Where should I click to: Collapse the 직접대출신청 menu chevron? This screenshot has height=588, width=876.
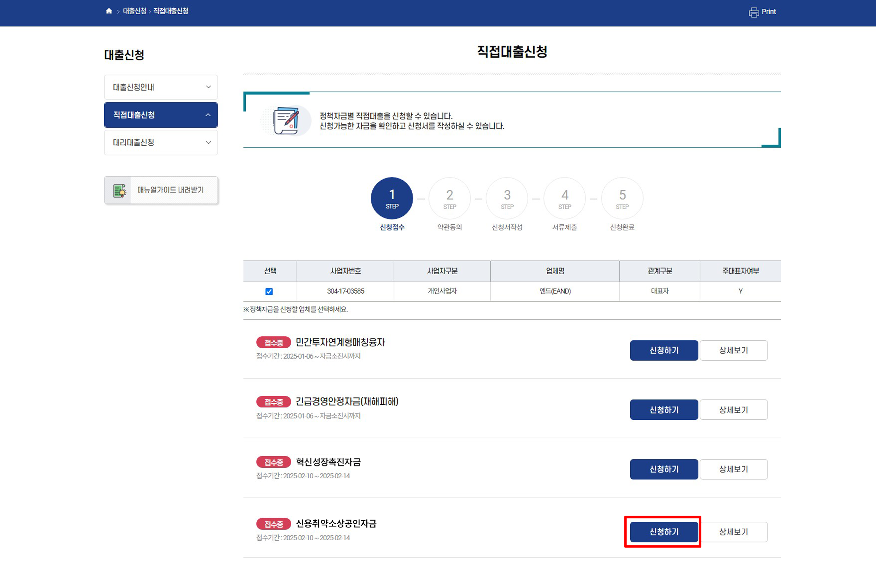tap(208, 115)
